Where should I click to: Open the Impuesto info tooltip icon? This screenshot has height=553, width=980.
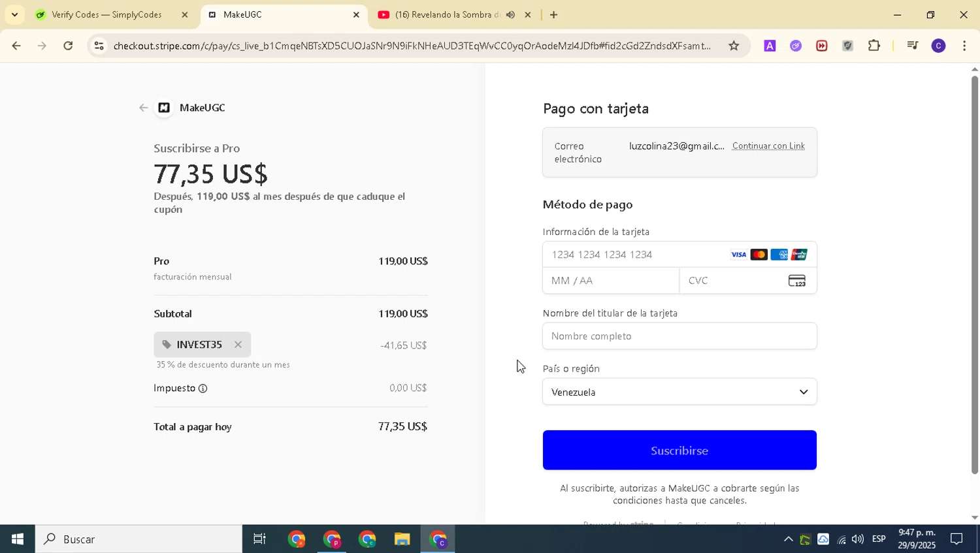(x=203, y=388)
